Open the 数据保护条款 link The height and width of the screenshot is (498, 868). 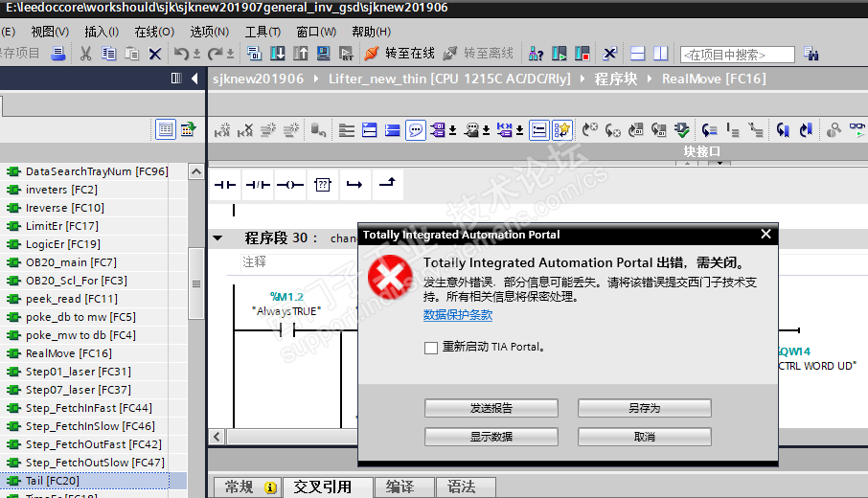click(458, 315)
